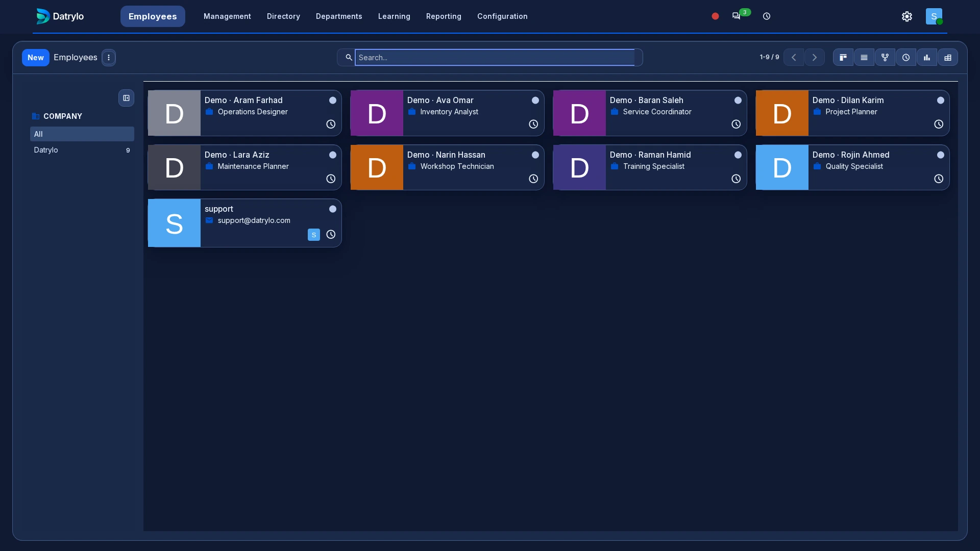The image size is (980, 551).
Task: Go to previous page of employees
Action: (794, 58)
